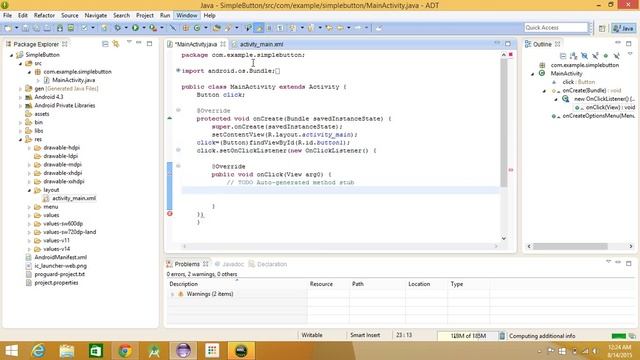Open the Open Perspective button

(x=602, y=28)
